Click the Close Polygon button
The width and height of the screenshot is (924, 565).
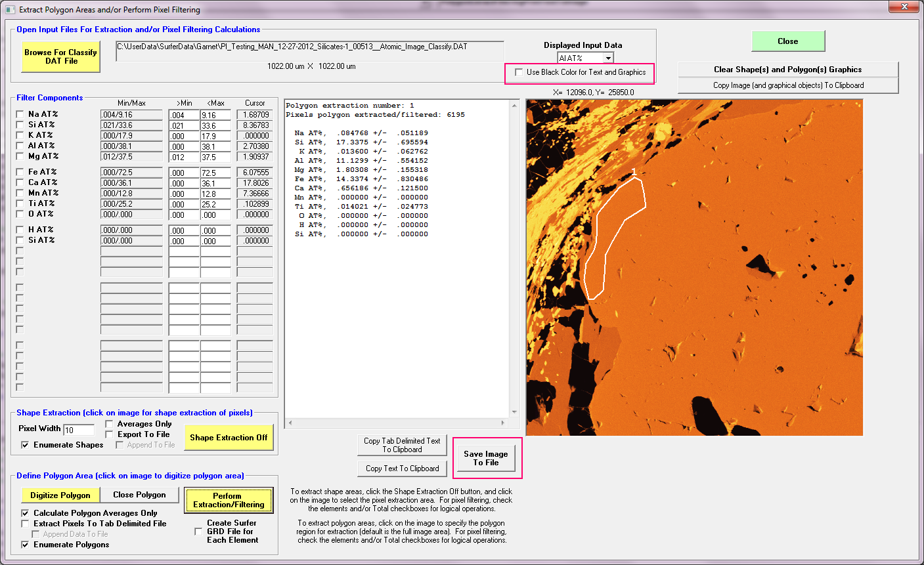[x=139, y=495]
